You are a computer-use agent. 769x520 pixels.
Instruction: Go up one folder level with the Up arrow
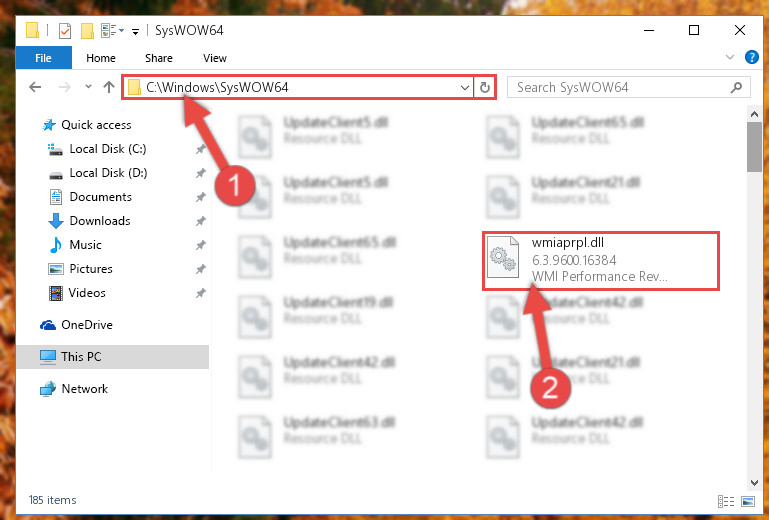(x=109, y=87)
